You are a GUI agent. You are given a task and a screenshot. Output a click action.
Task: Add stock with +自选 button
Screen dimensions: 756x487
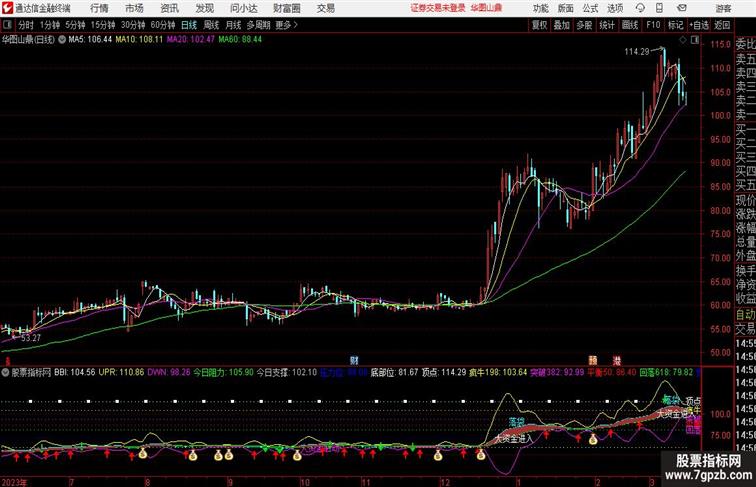699,25
